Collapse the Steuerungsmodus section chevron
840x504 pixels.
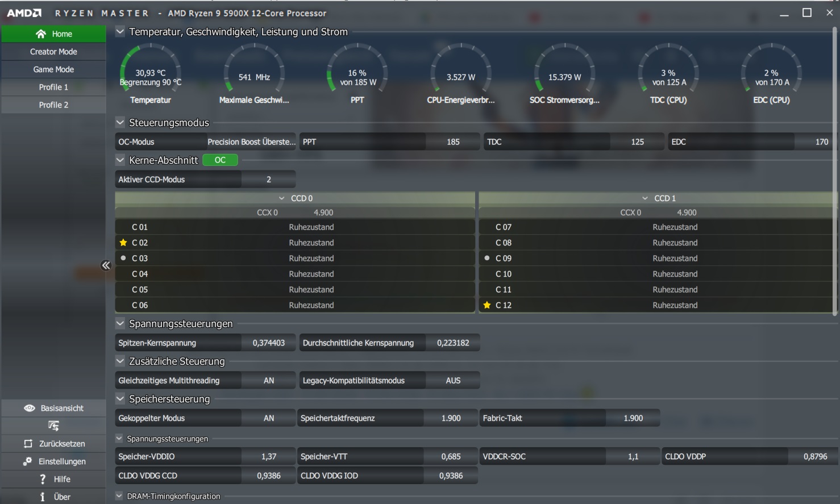(x=120, y=122)
